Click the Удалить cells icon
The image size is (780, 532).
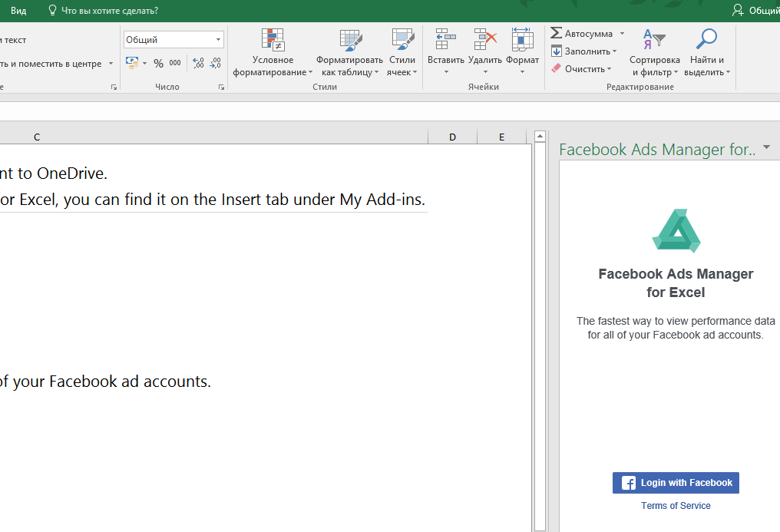click(x=485, y=39)
